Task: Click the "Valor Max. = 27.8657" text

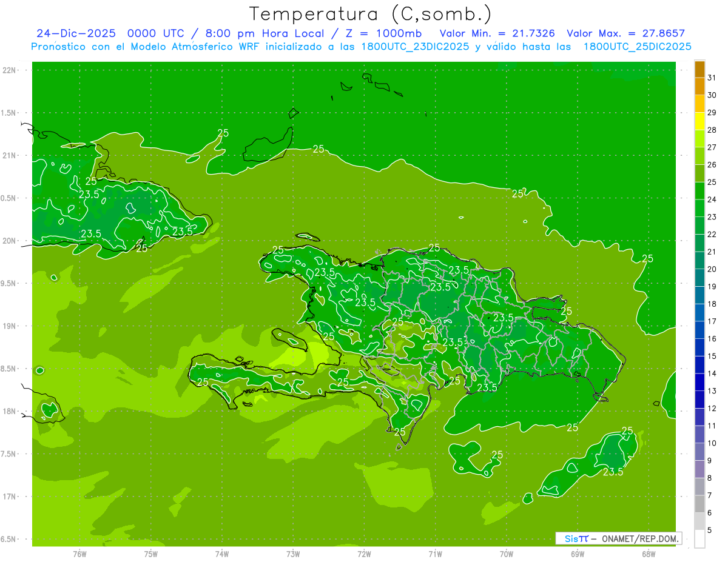Action: [x=625, y=33]
